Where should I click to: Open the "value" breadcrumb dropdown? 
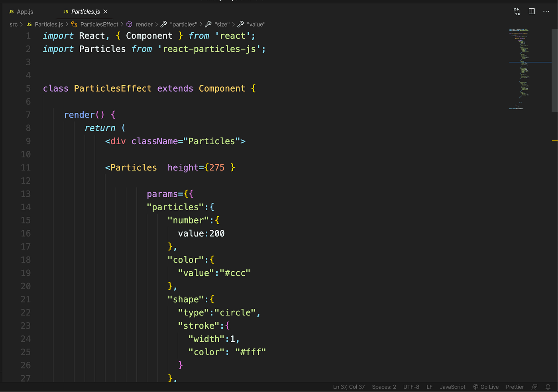(x=255, y=24)
